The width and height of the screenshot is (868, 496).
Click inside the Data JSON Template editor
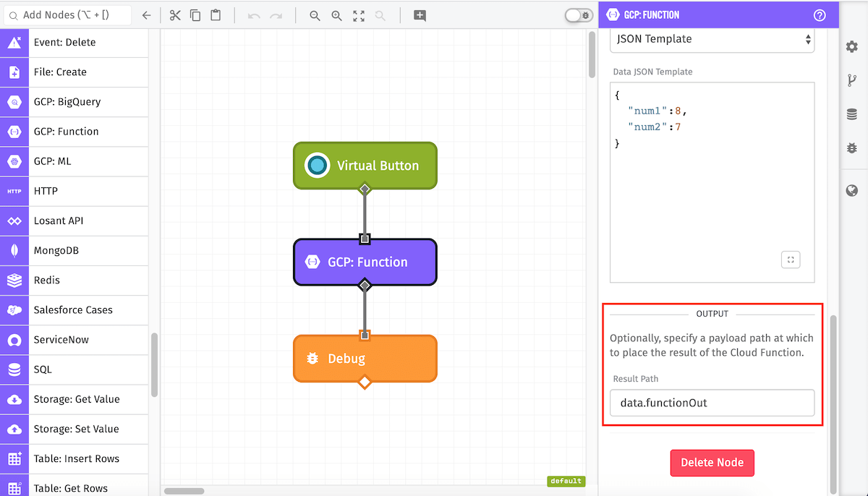point(712,182)
